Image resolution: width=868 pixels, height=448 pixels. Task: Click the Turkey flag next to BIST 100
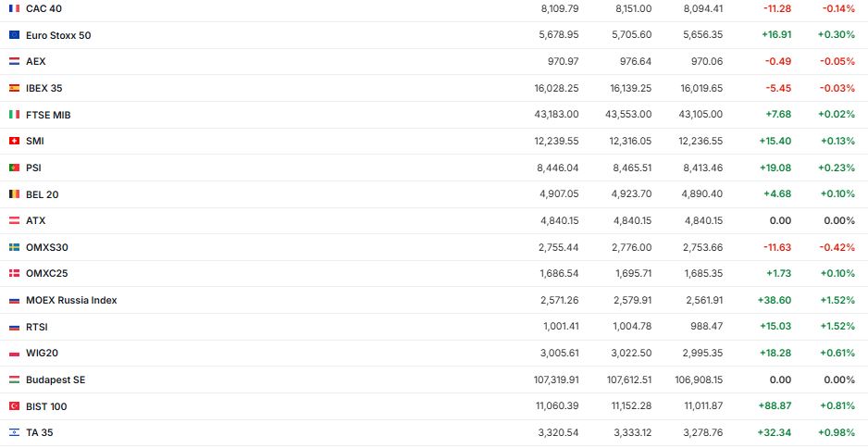(x=14, y=406)
